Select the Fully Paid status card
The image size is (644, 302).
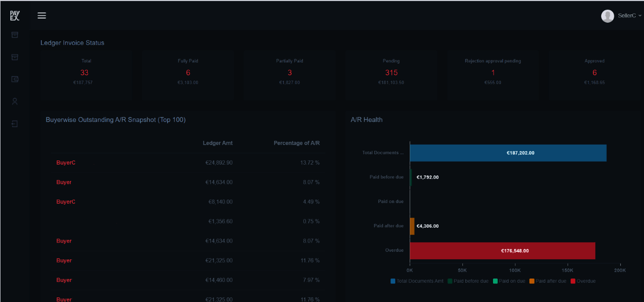(x=188, y=72)
